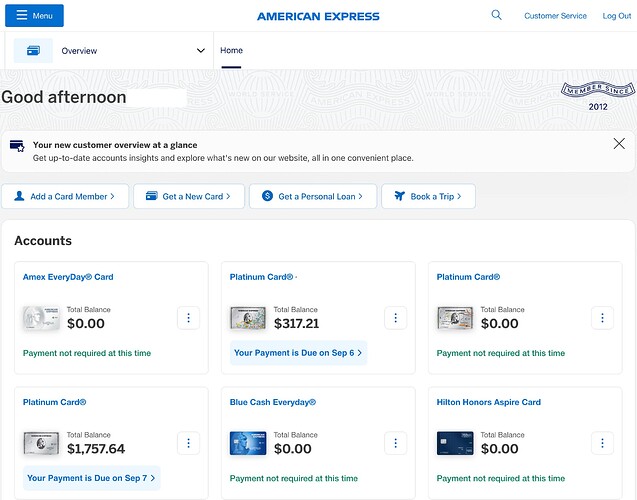The width and height of the screenshot is (637, 500).
Task: Click Your Payment is Due on Sep 7
Action: tap(91, 478)
